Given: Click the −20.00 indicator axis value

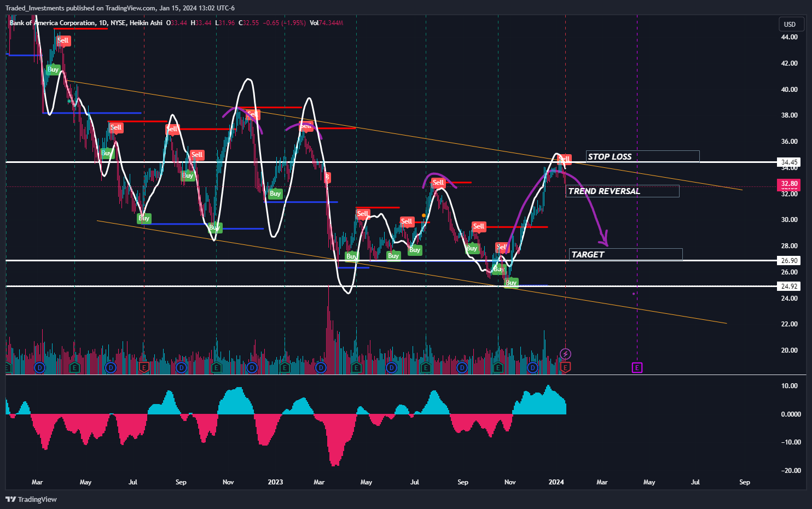Looking at the screenshot, I should click(791, 471).
